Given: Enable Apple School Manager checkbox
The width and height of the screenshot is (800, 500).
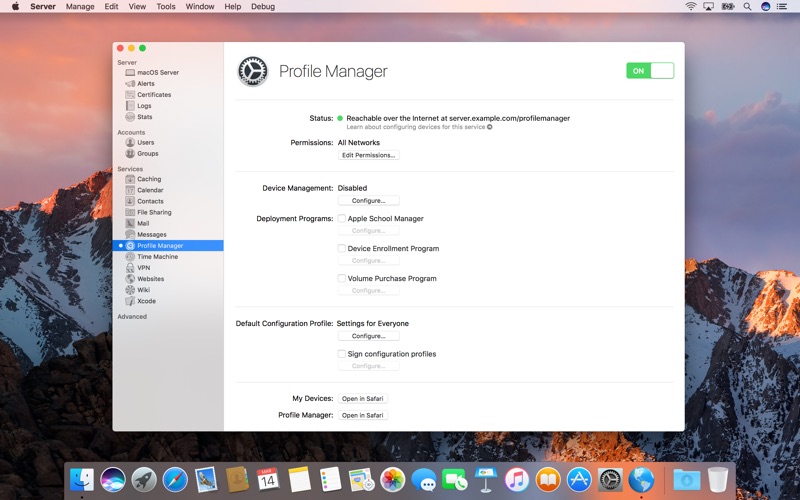Looking at the screenshot, I should click(x=342, y=218).
